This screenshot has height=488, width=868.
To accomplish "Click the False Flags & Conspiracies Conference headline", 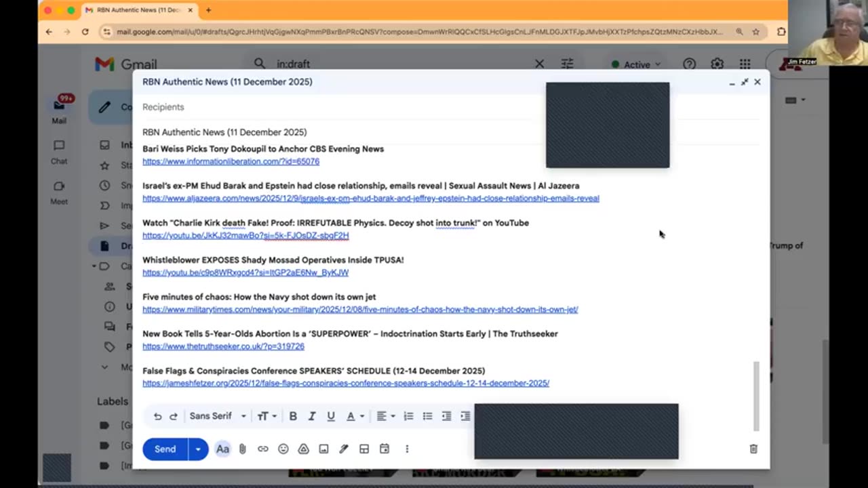I will coord(313,371).
